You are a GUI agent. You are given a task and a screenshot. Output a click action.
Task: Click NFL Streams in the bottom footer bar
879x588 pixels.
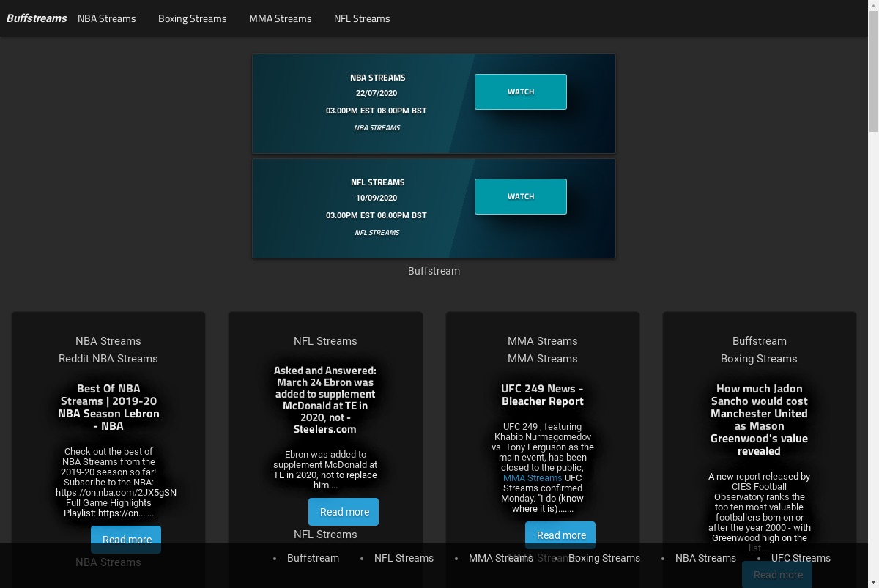pos(404,558)
